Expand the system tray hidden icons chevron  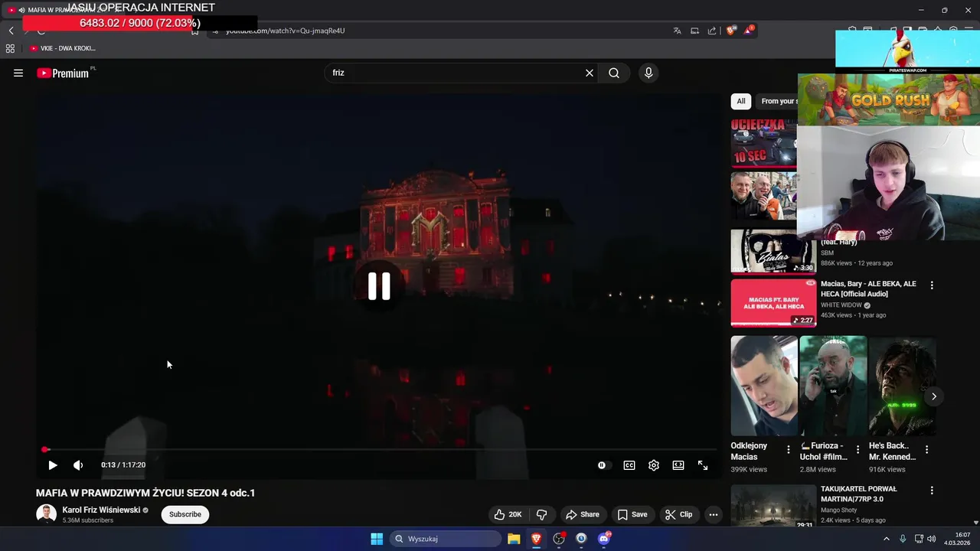click(x=887, y=539)
